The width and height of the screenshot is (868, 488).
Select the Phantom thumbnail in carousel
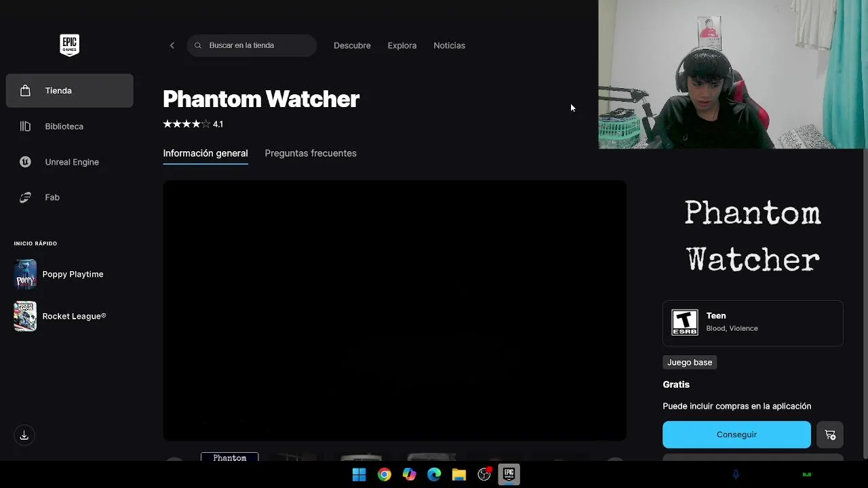(230, 457)
